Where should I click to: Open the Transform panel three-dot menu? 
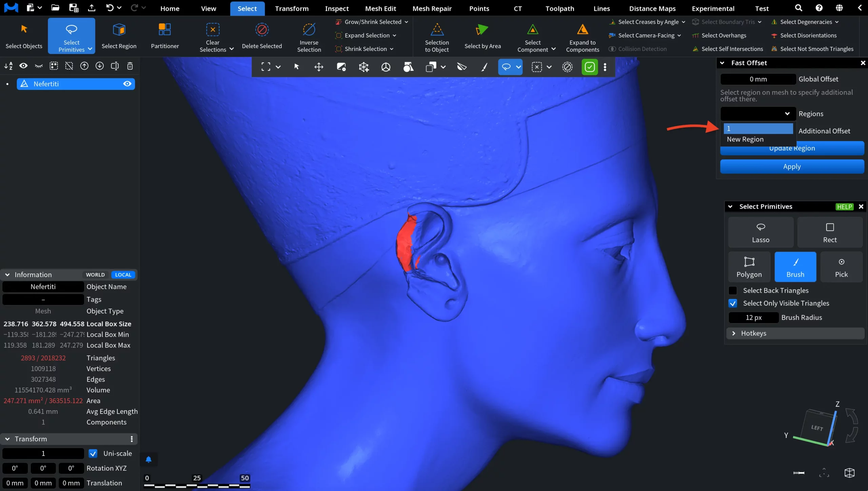(x=132, y=439)
